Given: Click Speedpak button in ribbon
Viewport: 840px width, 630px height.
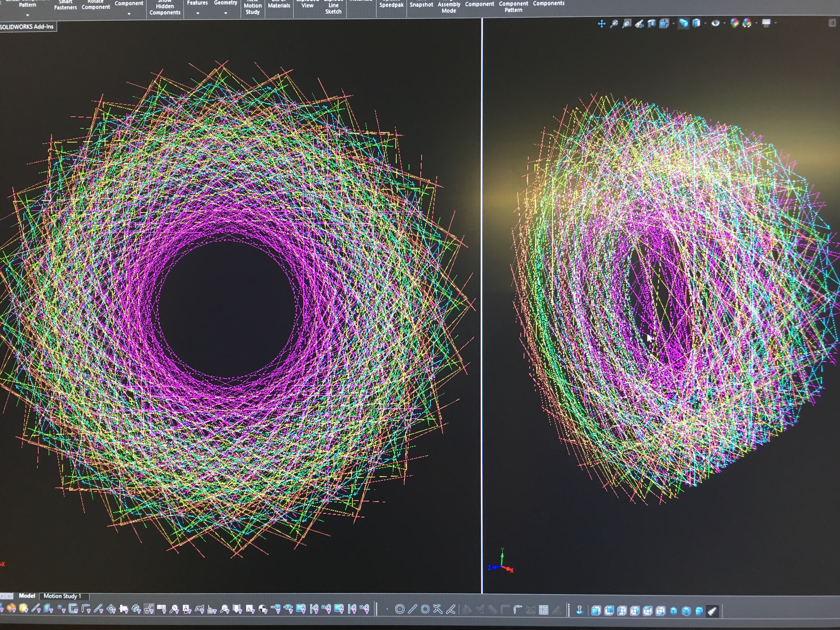Looking at the screenshot, I should click(x=391, y=5).
